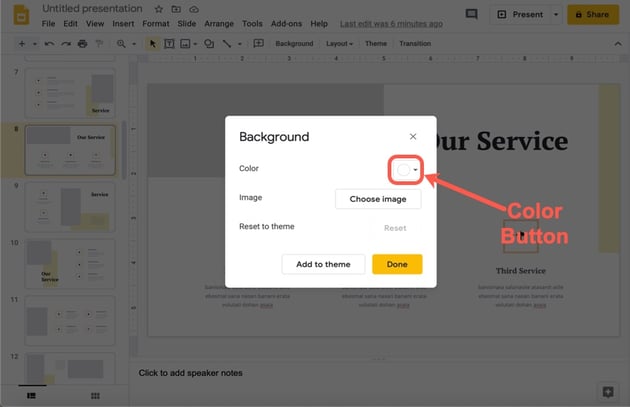This screenshot has height=407, width=630.
Task: Select the cursor arrow tool
Action: (153, 44)
